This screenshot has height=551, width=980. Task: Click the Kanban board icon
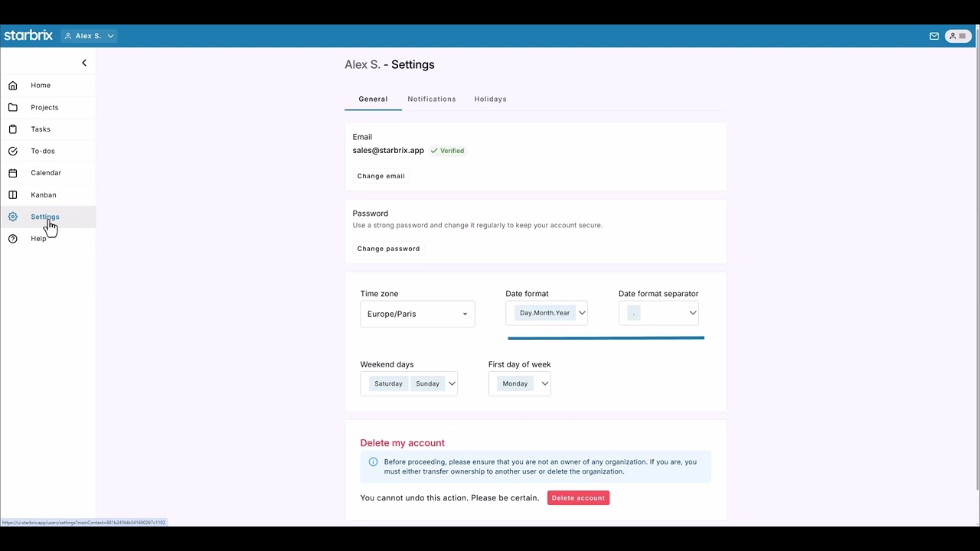13,194
